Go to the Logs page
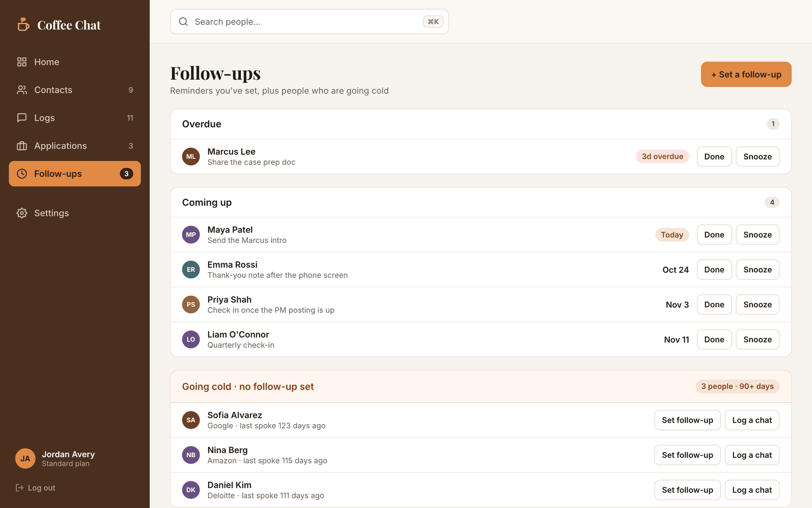812x508 pixels. pyautogui.click(x=75, y=118)
